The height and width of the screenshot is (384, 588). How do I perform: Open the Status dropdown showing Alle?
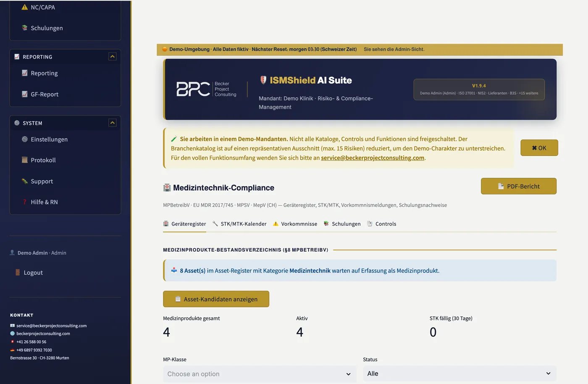point(459,373)
